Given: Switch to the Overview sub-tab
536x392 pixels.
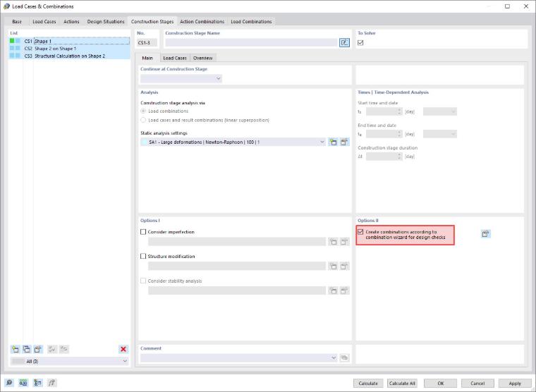Looking at the screenshot, I should point(202,58).
